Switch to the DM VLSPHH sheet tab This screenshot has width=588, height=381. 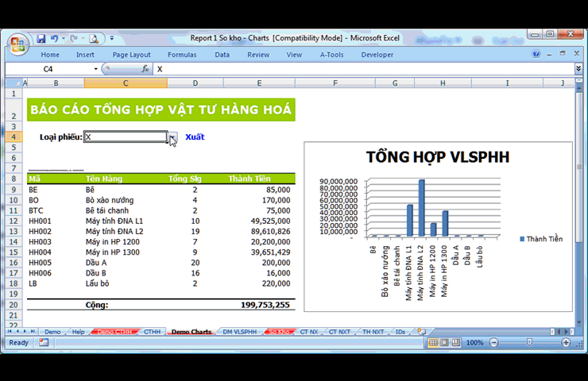point(239,332)
